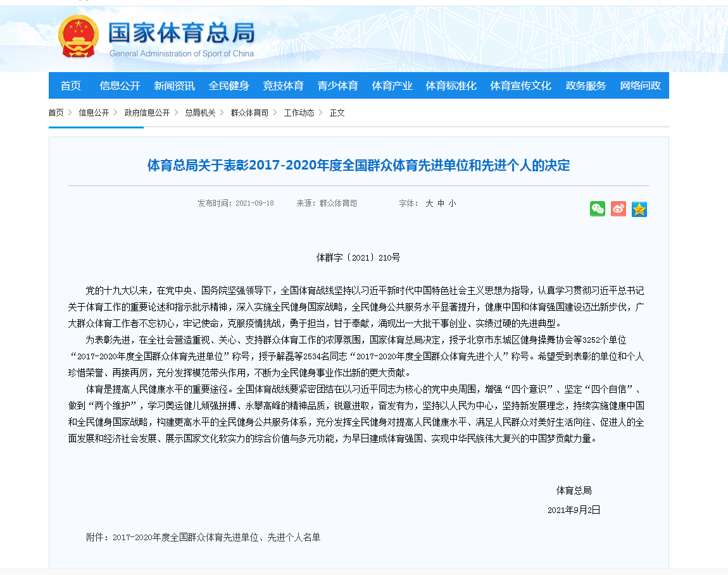This screenshot has height=575, width=728.
Task: Open 体育宣传文化 from the nav bar
Action: (x=520, y=85)
